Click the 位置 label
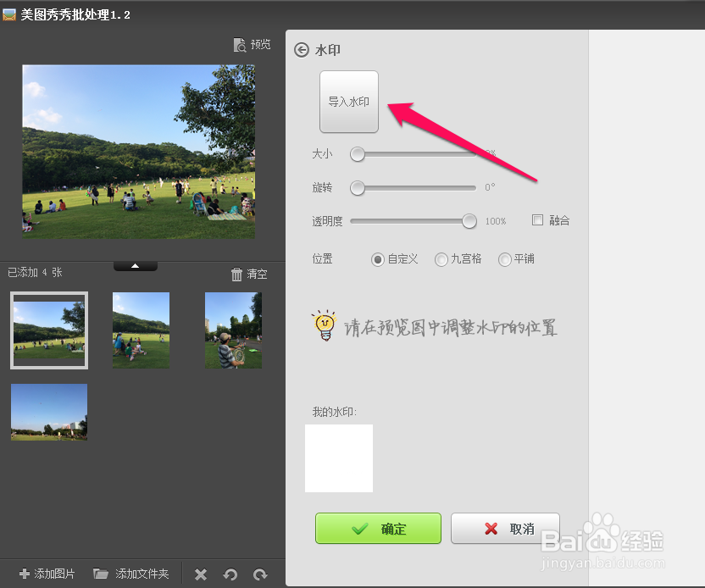Image resolution: width=705 pixels, height=588 pixels. [322, 259]
